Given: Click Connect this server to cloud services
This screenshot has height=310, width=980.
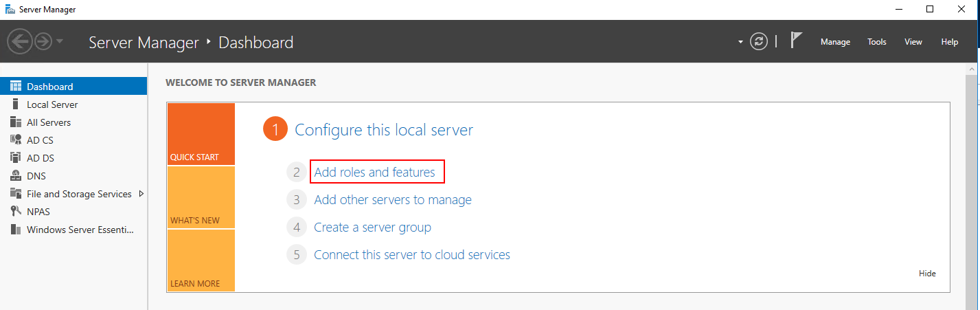Looking at the screenshot, I should pyautogui.click(x=412, y=254).
